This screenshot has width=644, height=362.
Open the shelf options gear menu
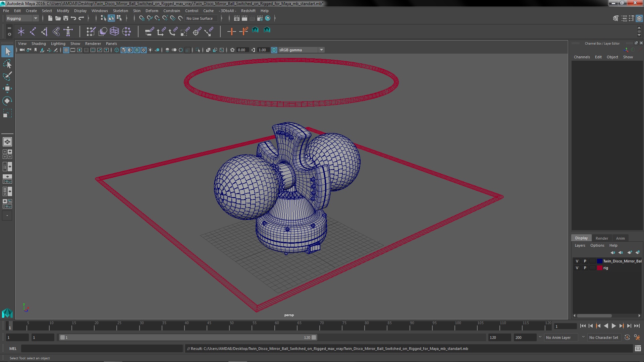(x=9, y=34)
